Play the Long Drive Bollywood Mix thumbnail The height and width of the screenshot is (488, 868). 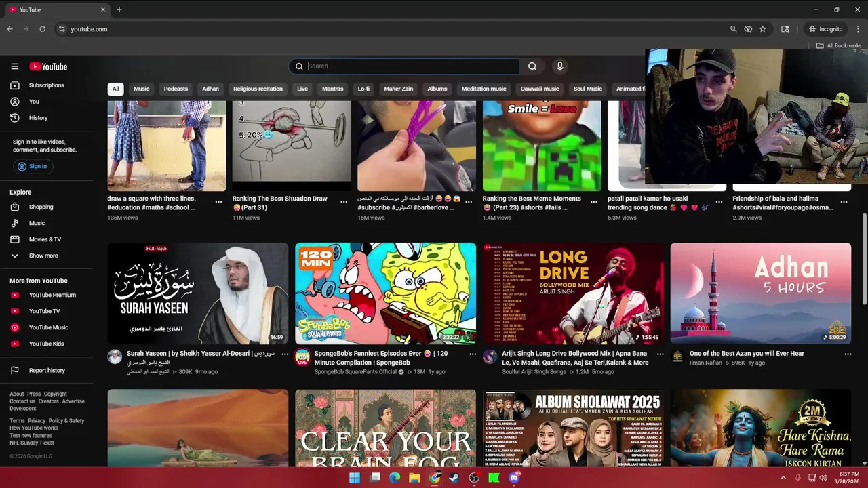click(573, 293)
